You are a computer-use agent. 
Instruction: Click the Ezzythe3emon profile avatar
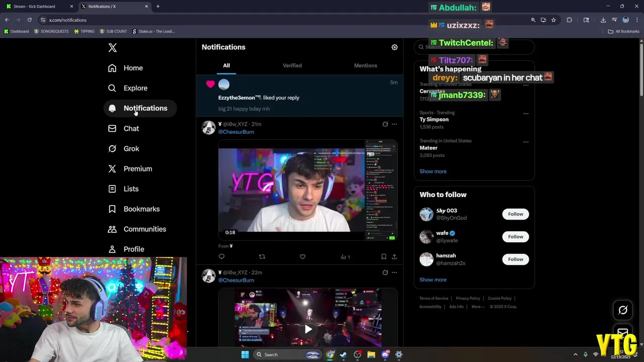tap(224, 84)
